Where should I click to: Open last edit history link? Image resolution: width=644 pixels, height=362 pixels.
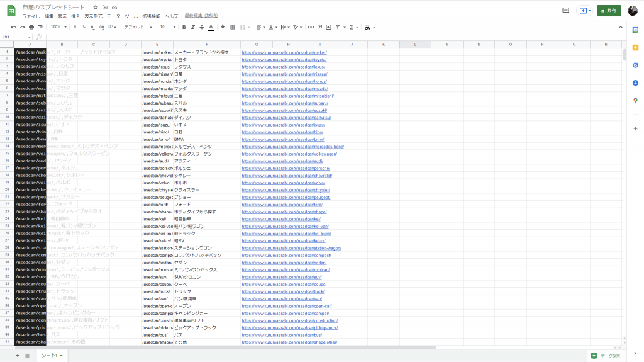coord(201,16)
